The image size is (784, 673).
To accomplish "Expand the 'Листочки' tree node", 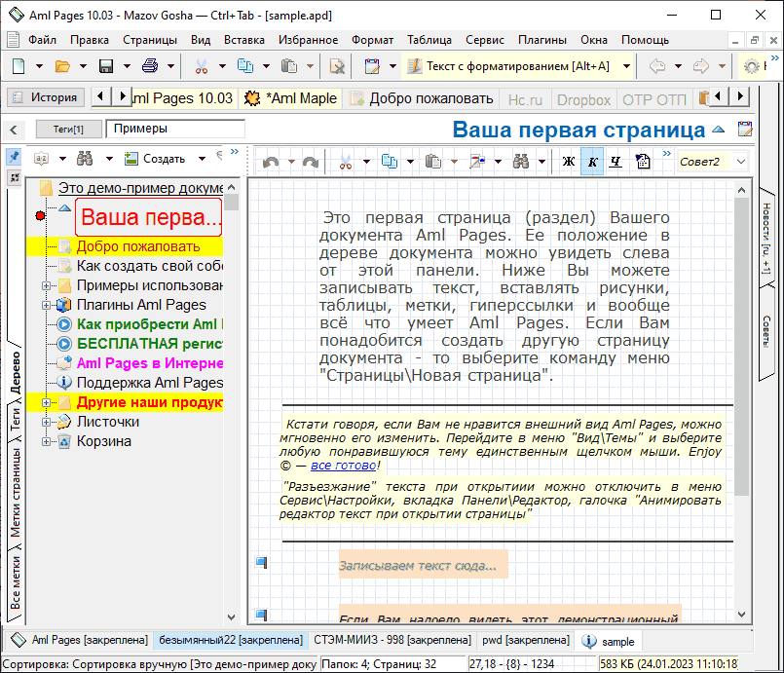I will pos(46,422).
